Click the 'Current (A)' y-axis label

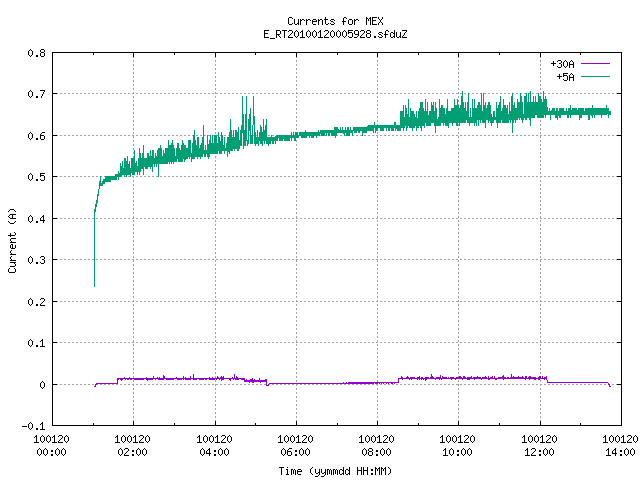12,240
